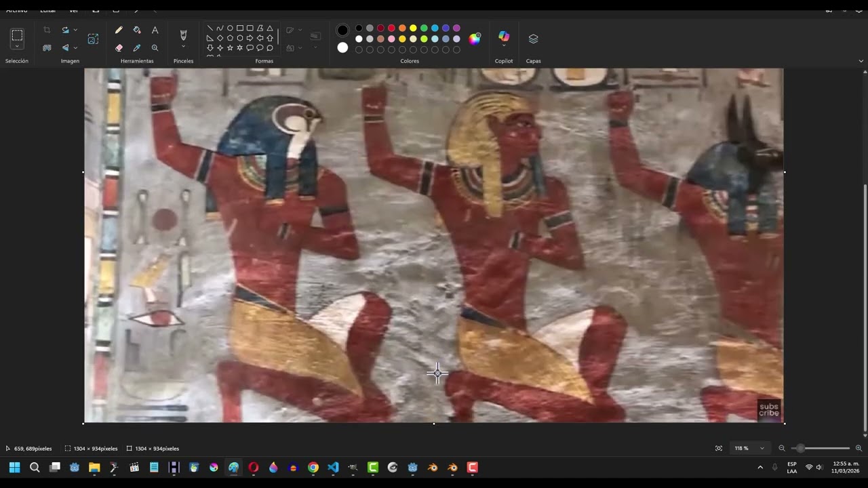The width and height of the screenshot is (868, 488).
Task: Collapse the ribbon with the chevron
Action: tap(861, 61)
